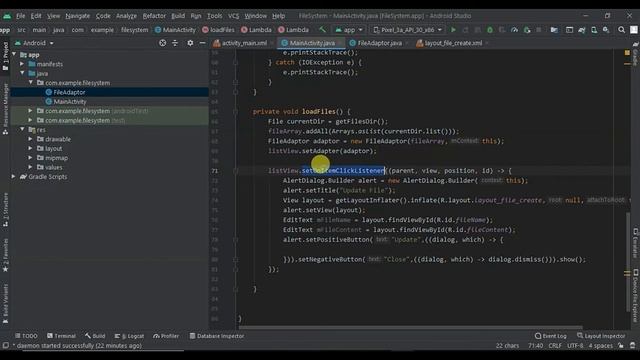Click Attach Debugger to Android Process icon
The height and width of the screenshot is (360, 640).
pyautogui.click(x=527, y=30)
